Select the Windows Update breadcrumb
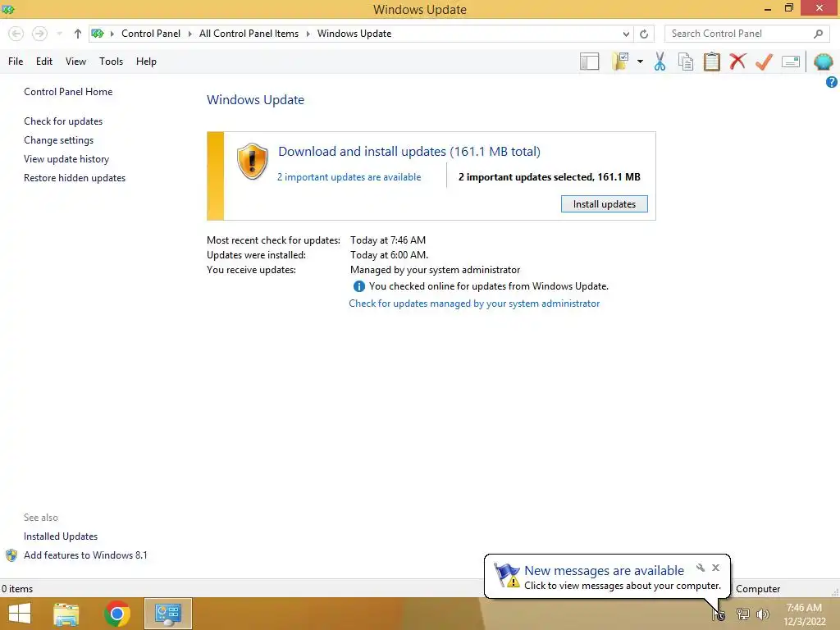Viewport: 840px width, 630px height. click(x=354, y=34)
